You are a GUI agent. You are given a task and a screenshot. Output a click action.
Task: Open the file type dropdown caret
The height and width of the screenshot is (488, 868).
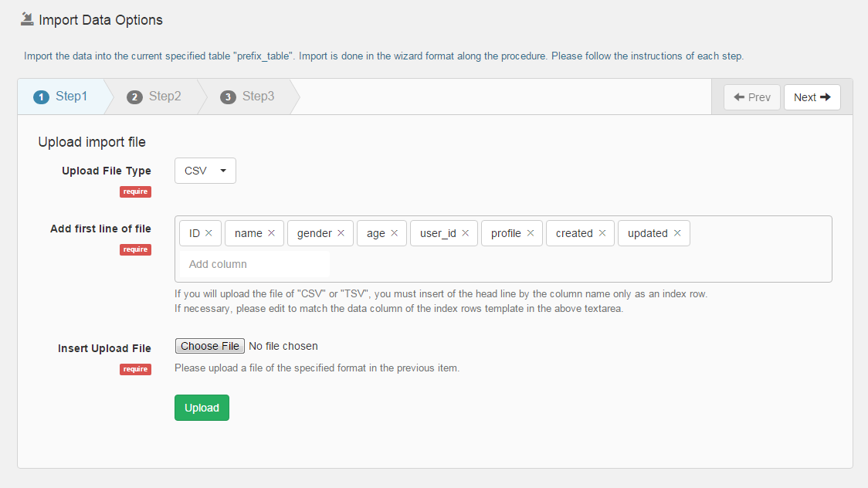click(222, 171)
